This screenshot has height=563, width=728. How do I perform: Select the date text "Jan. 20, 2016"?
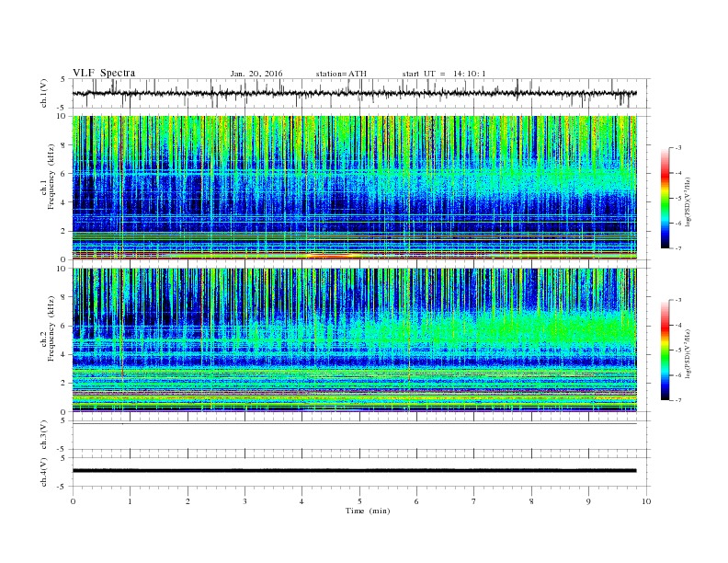[x=256, y=74]
